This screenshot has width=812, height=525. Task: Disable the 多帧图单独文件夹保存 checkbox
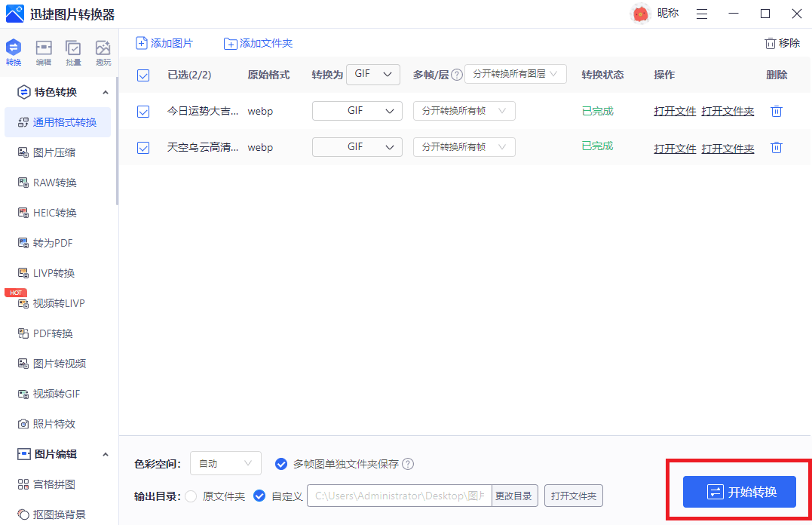point(281,464)
